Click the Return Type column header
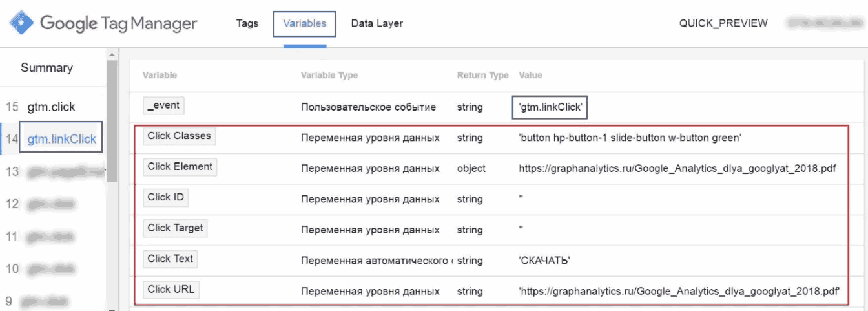 coord(482,76)
